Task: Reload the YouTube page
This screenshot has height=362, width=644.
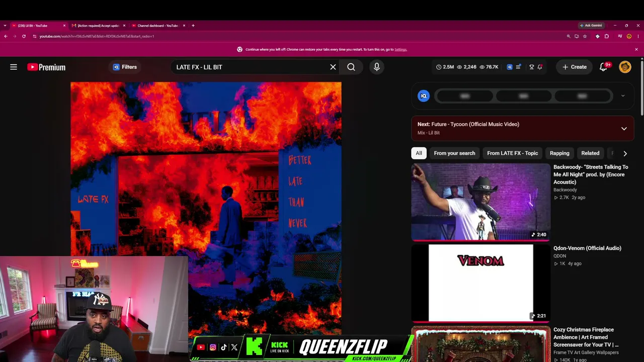Action: [24, 36]
